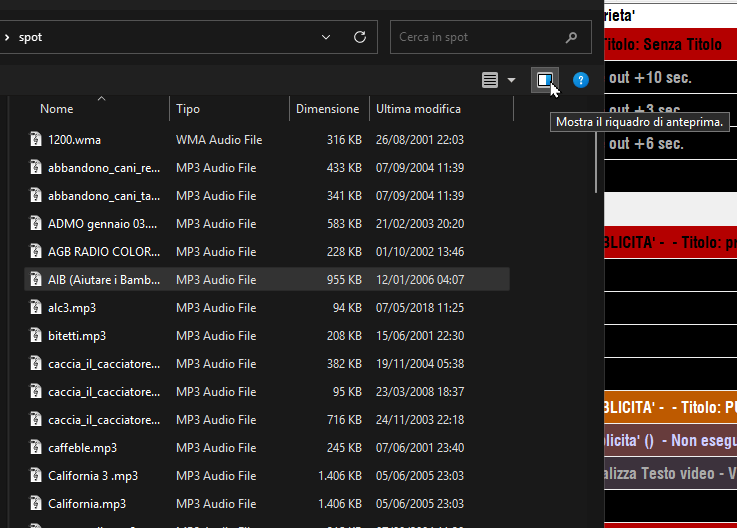Select the file abbandono_cani_re...
The image size is (737, 528).
coord(104,168)
